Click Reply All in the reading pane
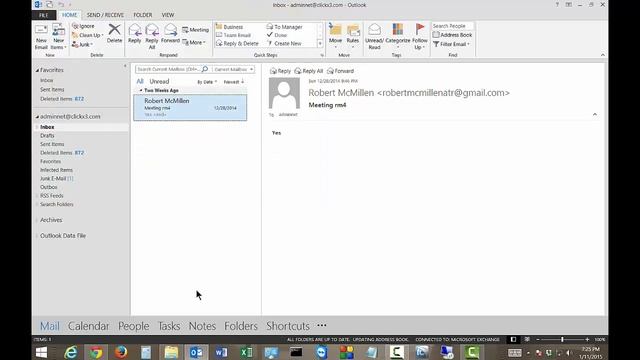This screenshot has height=360, width=640. click(x=309, y=71)
